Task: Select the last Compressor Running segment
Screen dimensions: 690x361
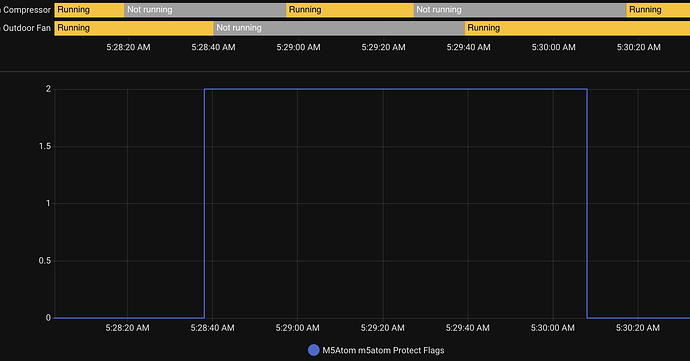Action: tap(658, 10)
